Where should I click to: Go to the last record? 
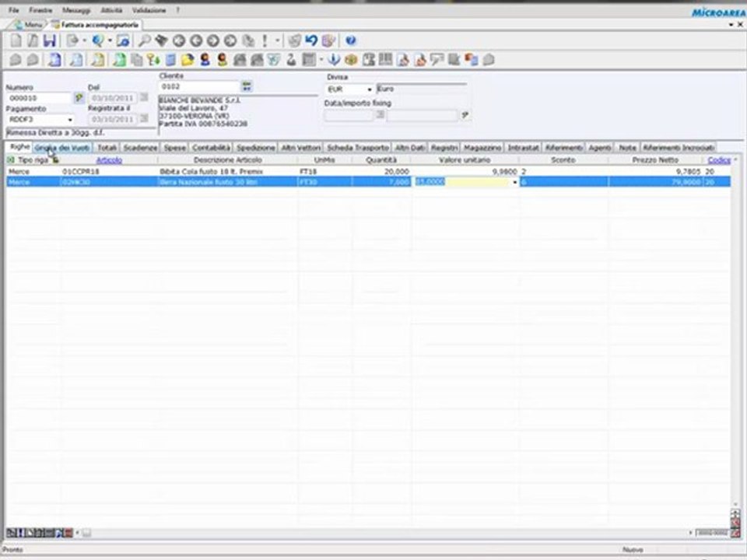[x=230, y=41]
